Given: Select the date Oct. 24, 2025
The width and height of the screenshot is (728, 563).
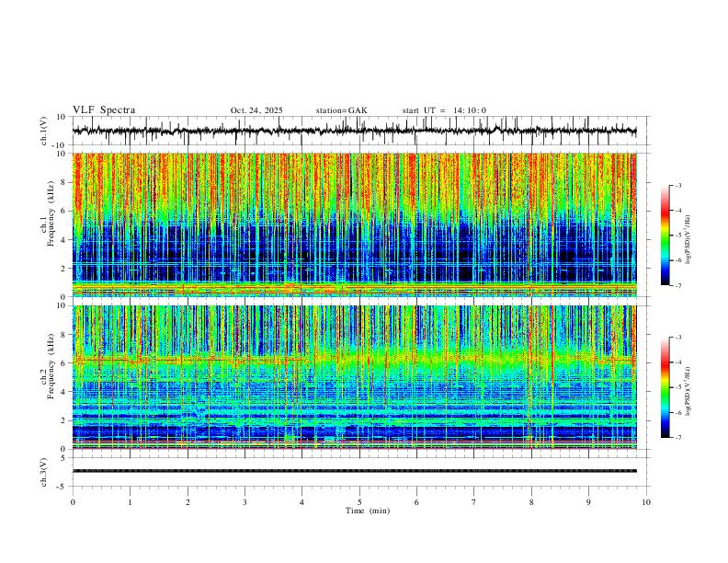Looking at the screenshot, I should [x=256, y=110].
